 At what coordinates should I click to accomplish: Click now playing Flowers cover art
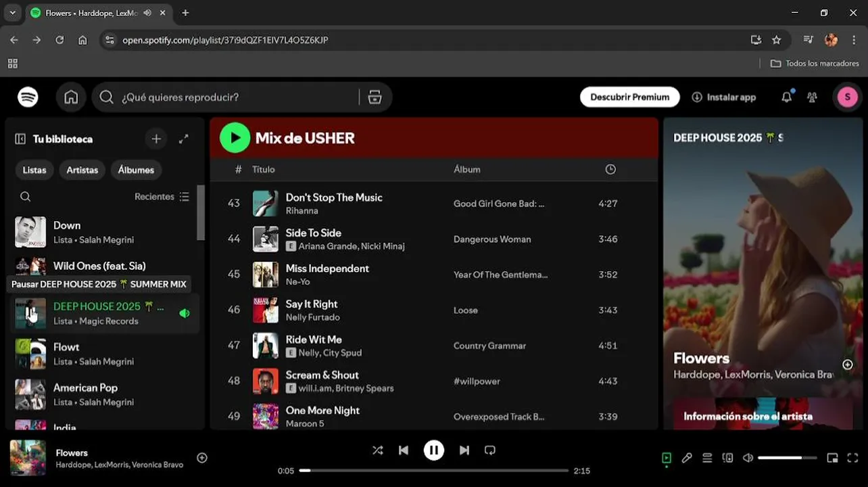click(28, 458)
